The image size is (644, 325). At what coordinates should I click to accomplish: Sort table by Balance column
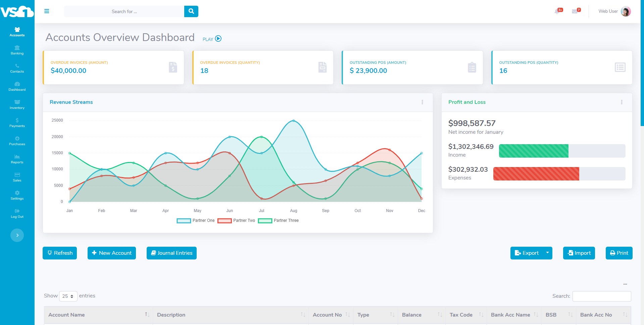(422, 315)
